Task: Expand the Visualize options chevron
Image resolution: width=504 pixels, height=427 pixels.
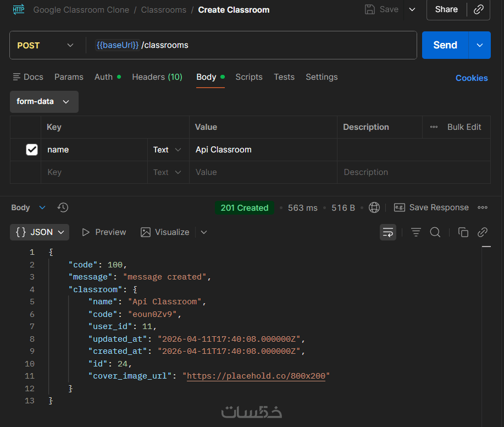Action: click(x=204, y=232)
